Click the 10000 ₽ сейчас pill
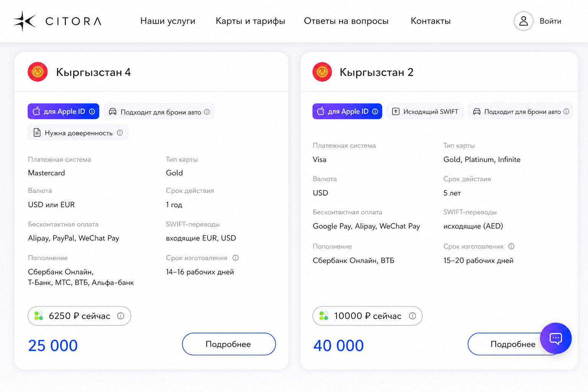Image resolution: width=588 pixels, height=392 pixels. point(367,316)
